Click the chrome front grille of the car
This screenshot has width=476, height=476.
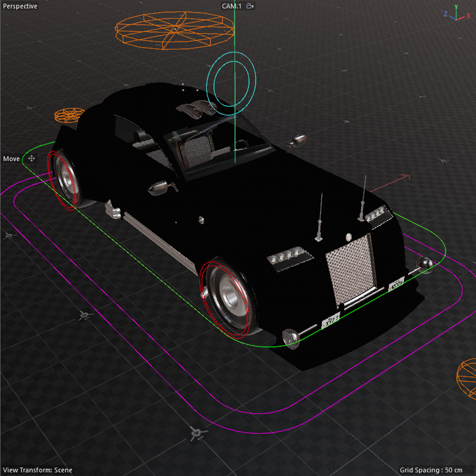(351, 270)
